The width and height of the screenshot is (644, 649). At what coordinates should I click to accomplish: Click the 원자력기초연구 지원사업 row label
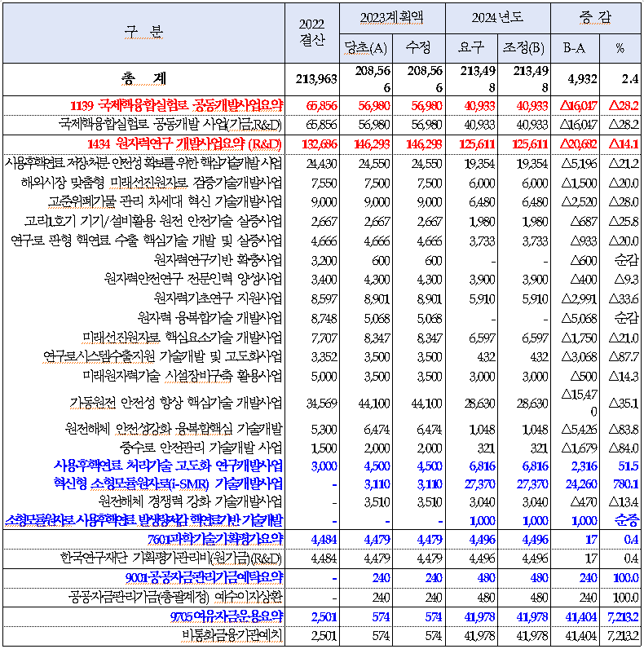[218, 298]
